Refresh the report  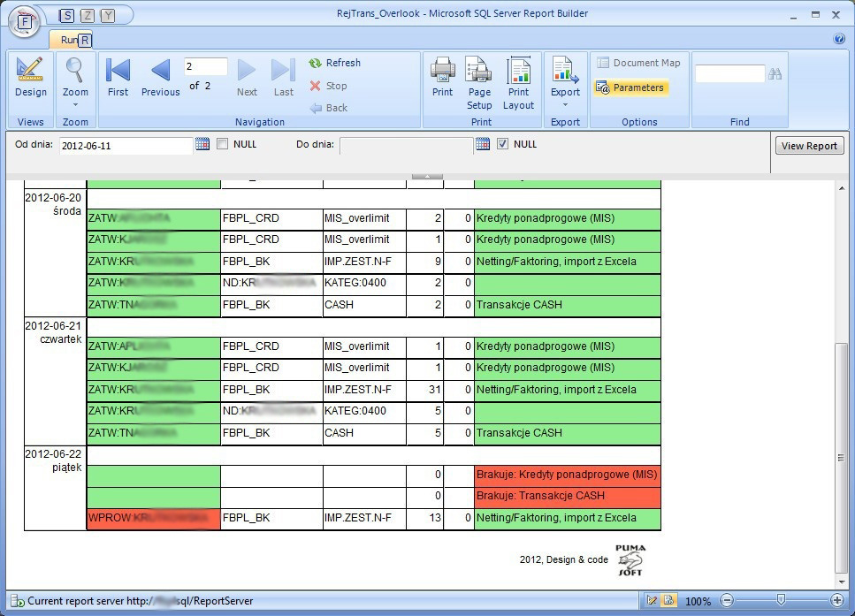pyautogui.click(x=334, y=63)
